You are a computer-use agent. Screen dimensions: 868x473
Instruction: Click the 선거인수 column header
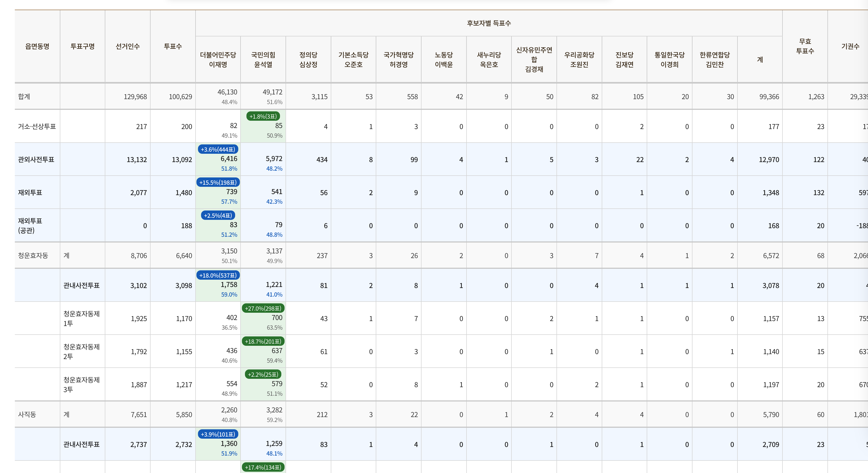[127, 46]
